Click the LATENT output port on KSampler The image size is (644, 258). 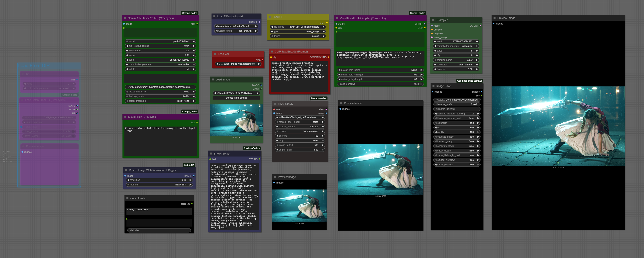point(480,26)
